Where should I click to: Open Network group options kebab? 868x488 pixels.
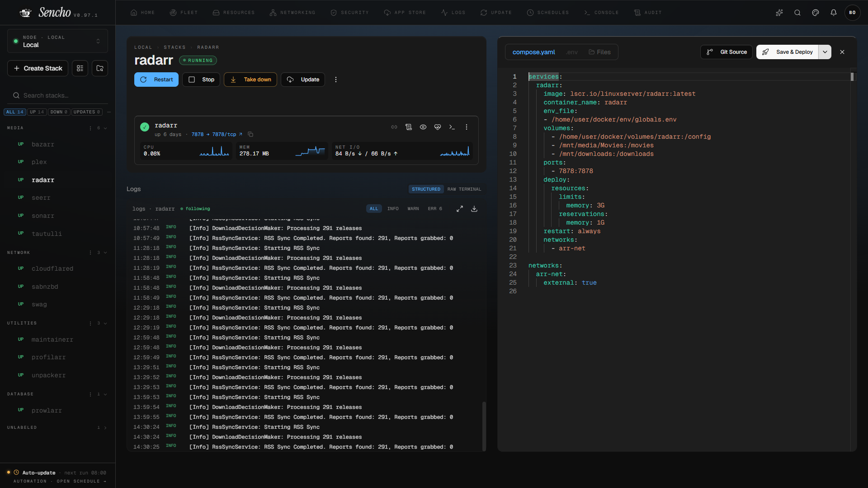tap(90, 253)
